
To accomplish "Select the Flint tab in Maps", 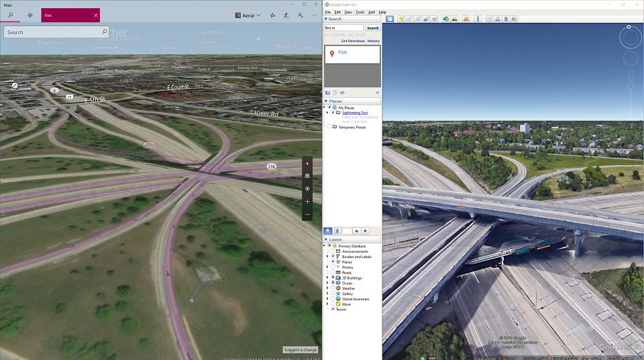I will pos(70,15).
